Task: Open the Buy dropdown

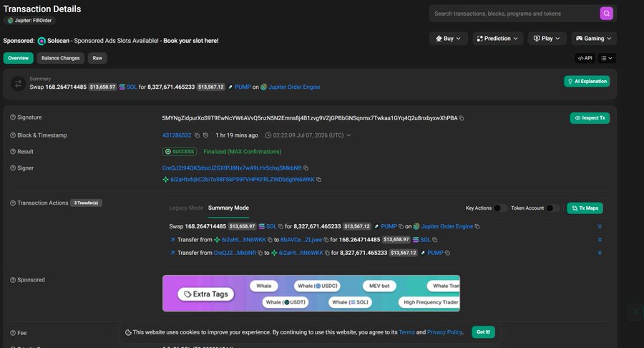Action: (448, 38)
